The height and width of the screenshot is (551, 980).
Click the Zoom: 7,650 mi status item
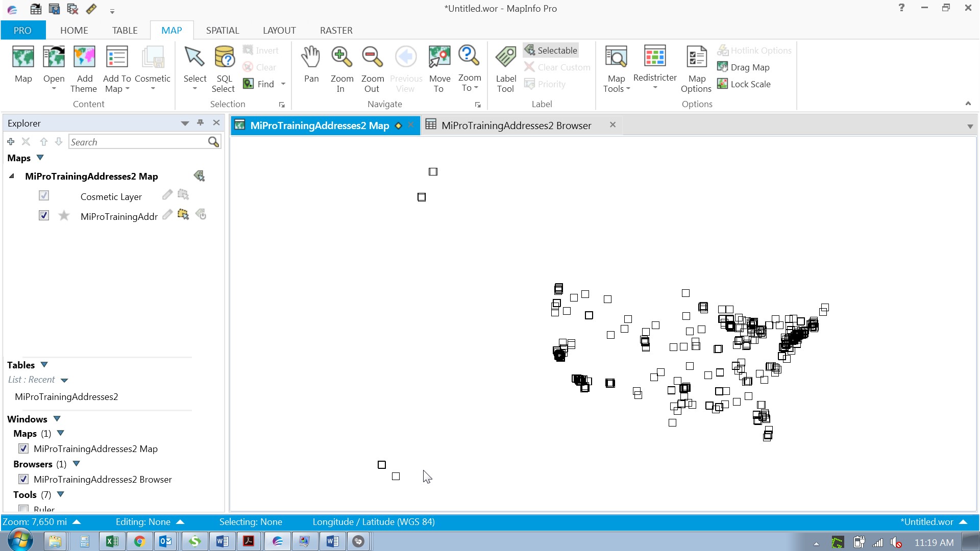click(41, 522)
